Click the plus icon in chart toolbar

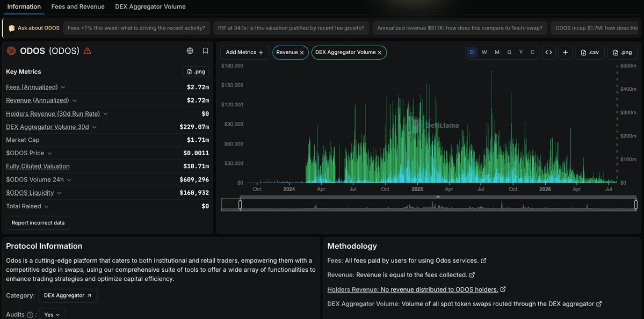pyautogui.click(x=566, y=53)
